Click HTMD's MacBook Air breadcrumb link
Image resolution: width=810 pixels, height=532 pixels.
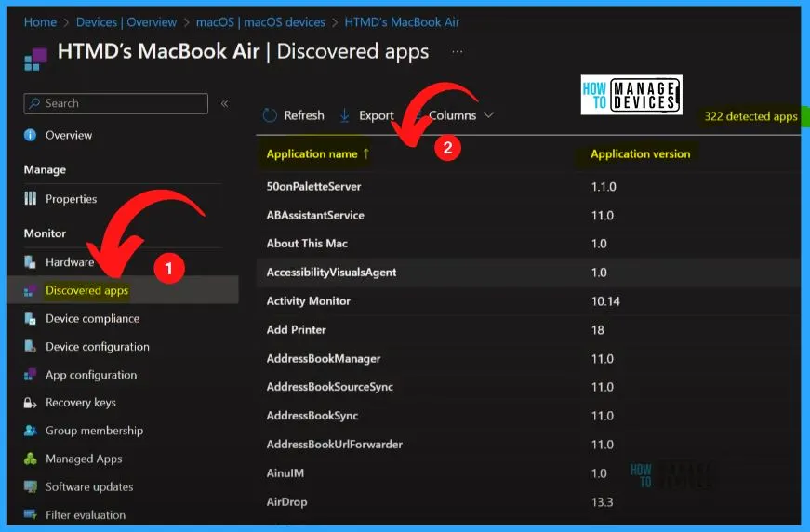402,22
